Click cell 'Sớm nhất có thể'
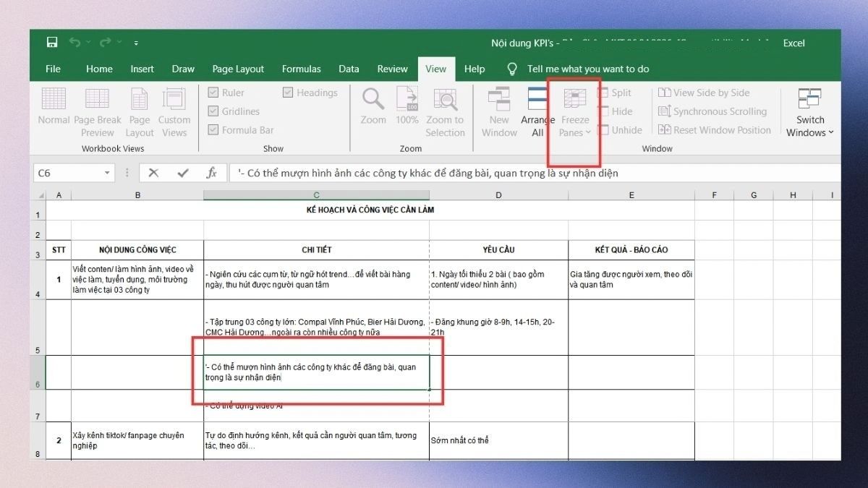The image size is (868, 488). 498,441
